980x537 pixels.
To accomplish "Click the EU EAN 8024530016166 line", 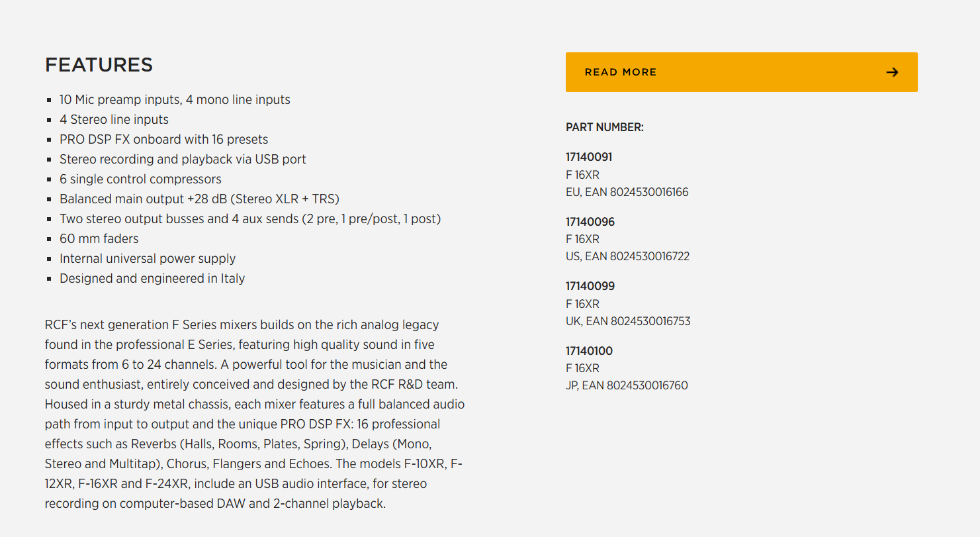I will click(x=627, y=192).
